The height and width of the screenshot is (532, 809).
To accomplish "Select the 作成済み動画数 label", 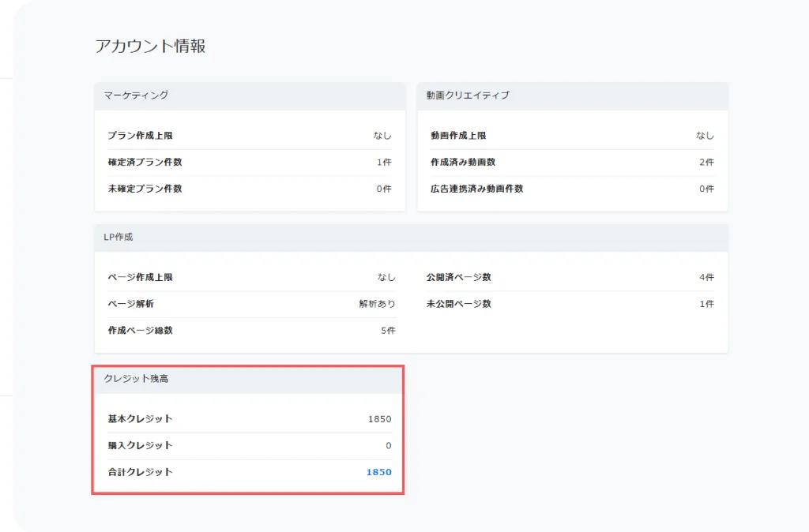I will (463, 163).
